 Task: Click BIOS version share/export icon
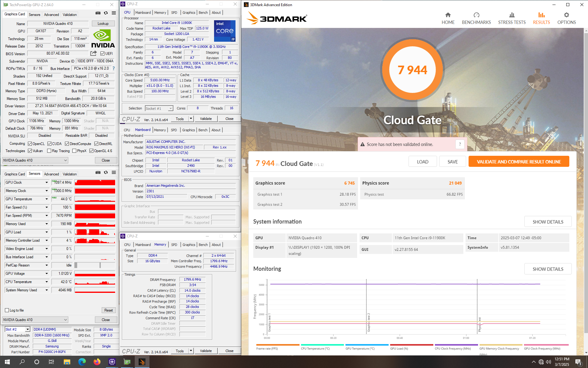click(93, 53)
